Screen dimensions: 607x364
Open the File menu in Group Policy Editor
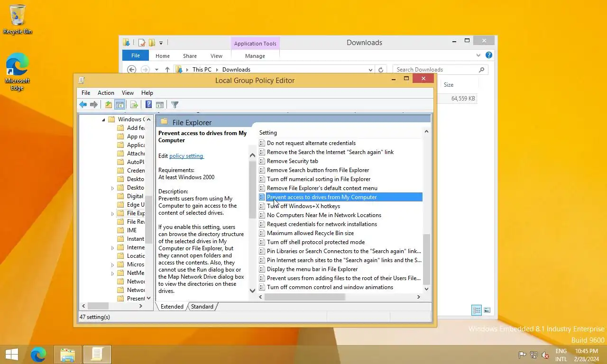click(x=86, y=93)
